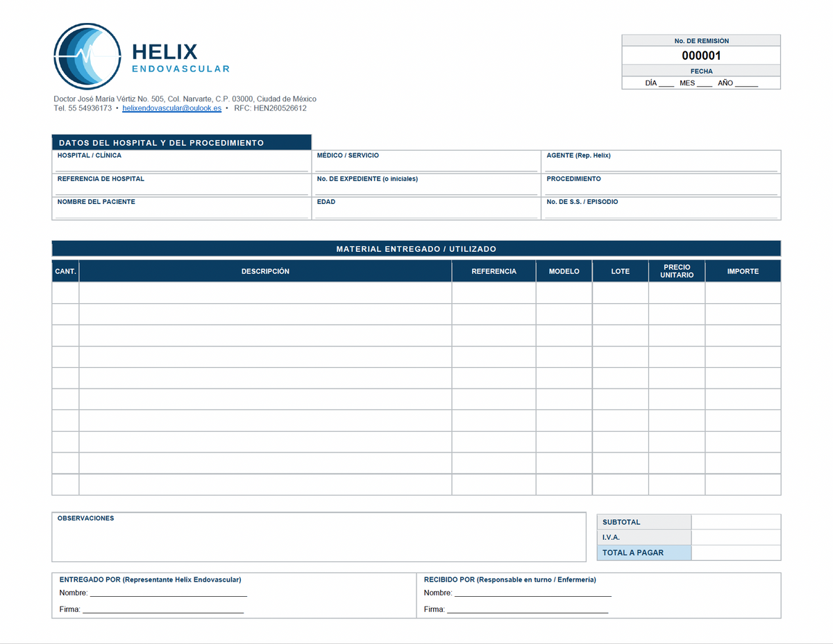Click the IMPORTE column header

(x=743, y=271)
